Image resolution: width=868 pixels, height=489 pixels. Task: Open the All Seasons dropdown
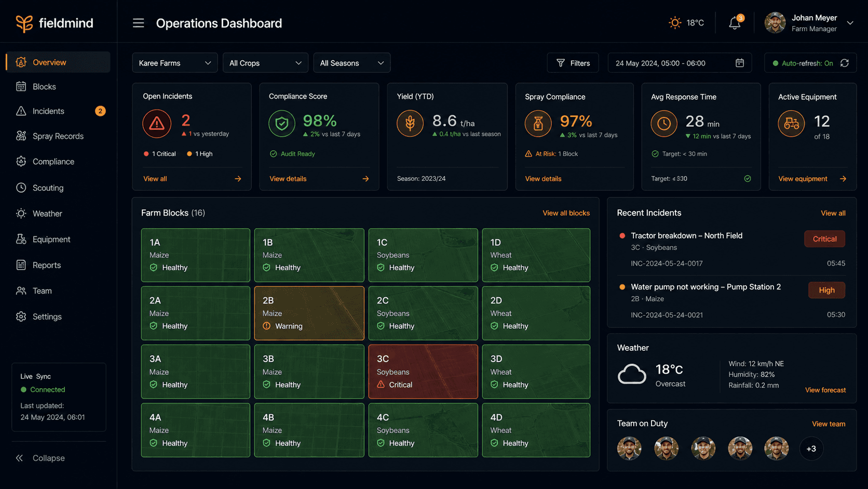point(352,63)
